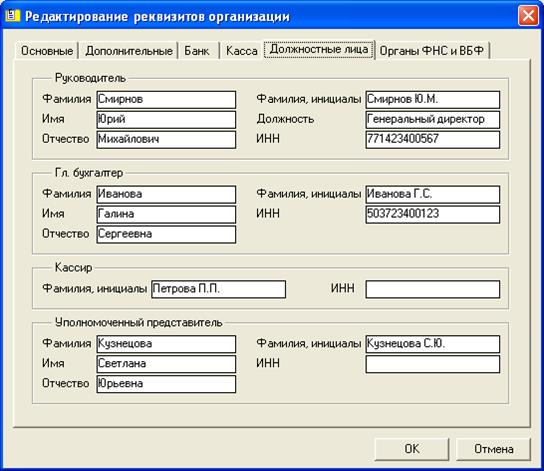Focus the Руководитель Должность field
Image resolution: width=544 pixels, height=471 pixels.
click(433, 119)
